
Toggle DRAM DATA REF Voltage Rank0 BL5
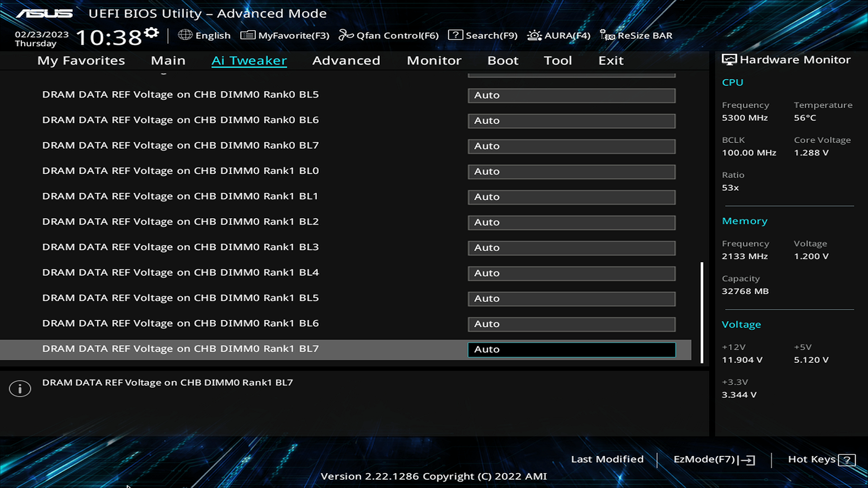click(571, 95)
